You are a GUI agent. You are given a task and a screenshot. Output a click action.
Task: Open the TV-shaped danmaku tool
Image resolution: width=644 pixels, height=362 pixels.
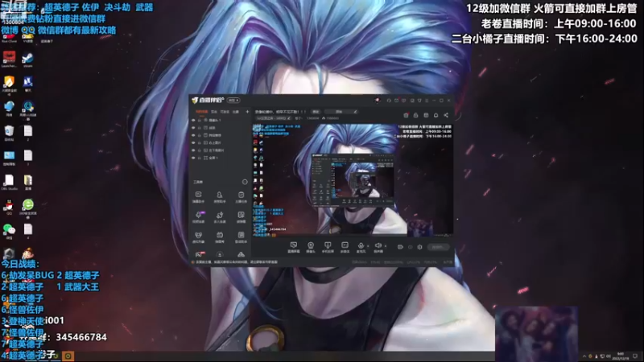pos(220,237)
